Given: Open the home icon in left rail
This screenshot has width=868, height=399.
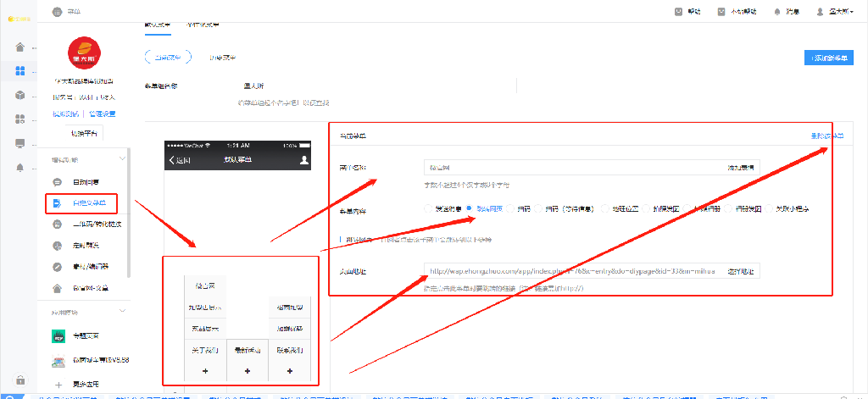Looking at the screenshot, I should 20,47.
